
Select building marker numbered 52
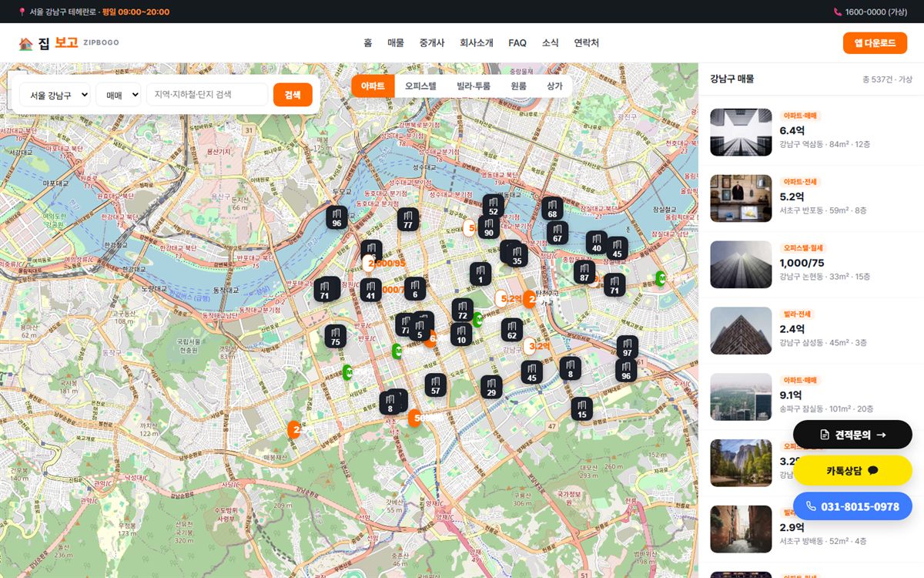click(x=493, y=206)
